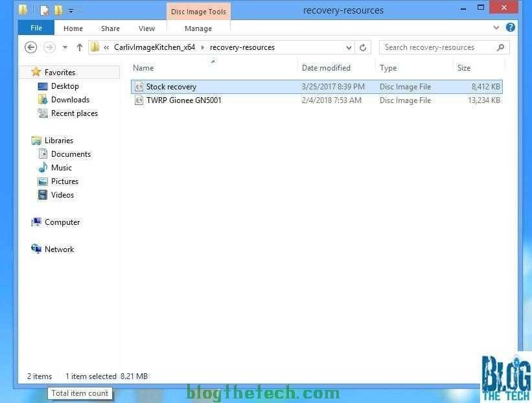Click the search magnifier icon
The height and width of the screenshot is (403, 532).
(500, 47)
